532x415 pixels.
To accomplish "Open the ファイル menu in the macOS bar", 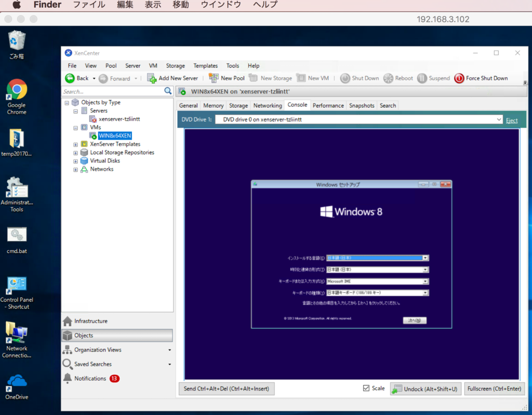I will click(89, 5).
